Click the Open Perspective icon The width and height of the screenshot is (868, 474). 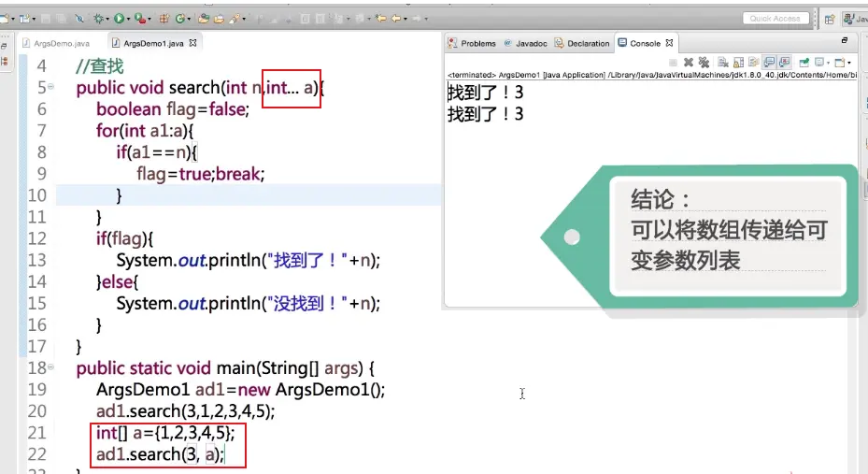coord(830,20)
